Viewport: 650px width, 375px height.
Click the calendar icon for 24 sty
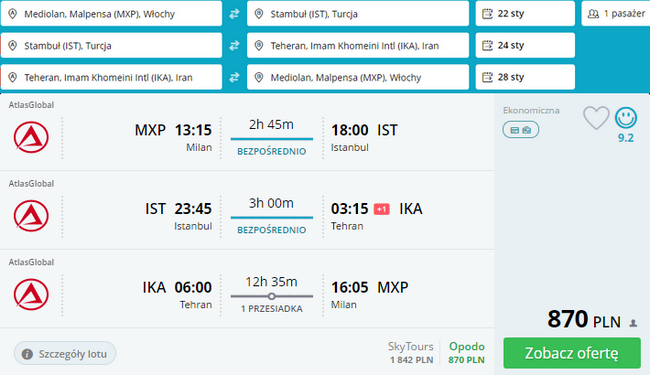click(487, 45)
